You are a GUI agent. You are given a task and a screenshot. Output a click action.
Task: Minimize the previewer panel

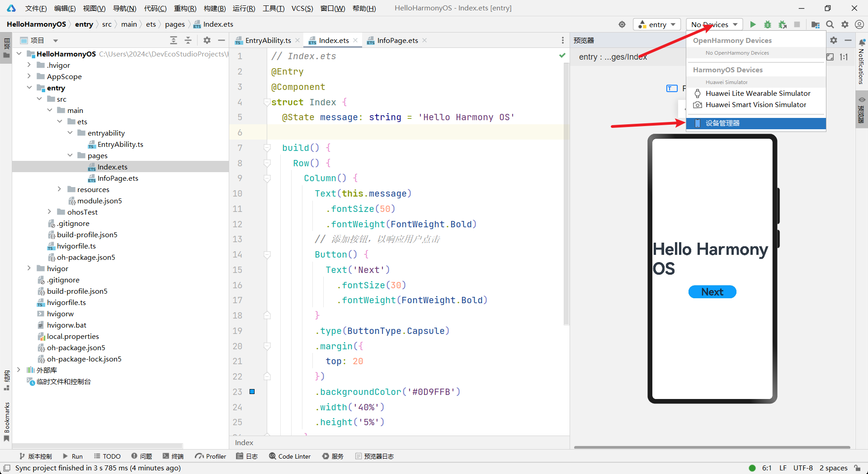848,40
